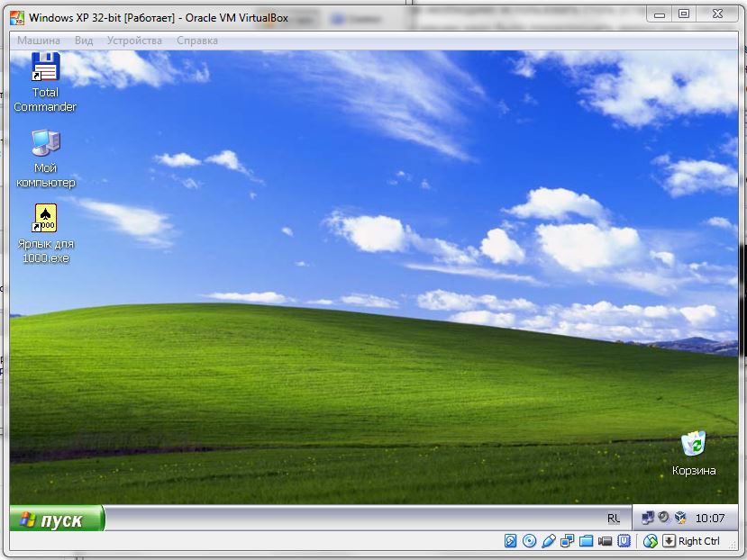Open the Устройства menu
This screenshot has height=560, width=747.
pos(134,41)
